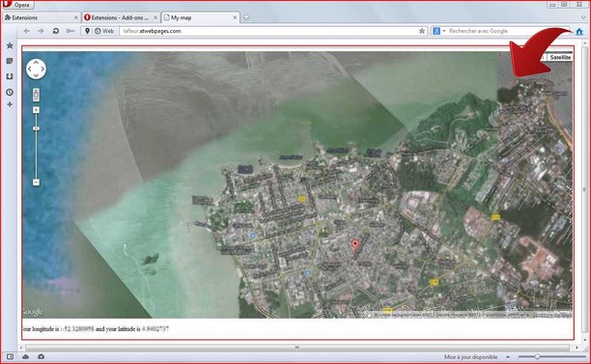Open the Opera main menu button
Screen dimensions: 591x364
[17, 5]
